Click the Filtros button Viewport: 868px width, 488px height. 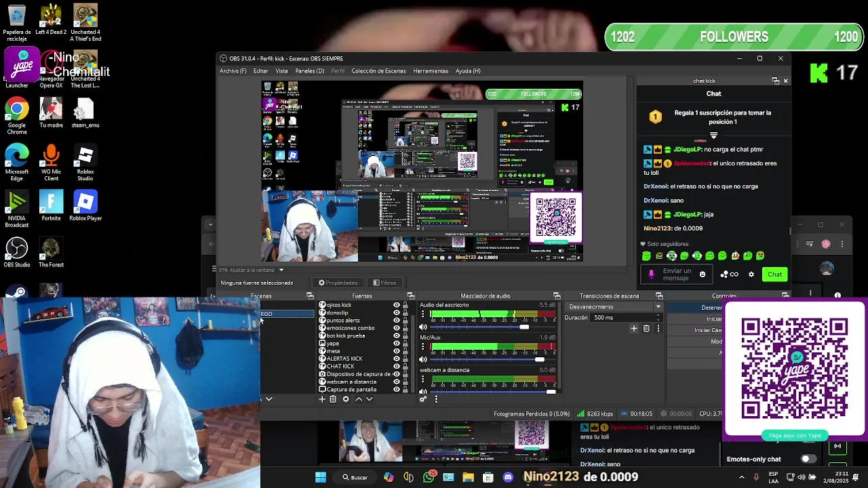pyautogui.click(x=384, y=283)
